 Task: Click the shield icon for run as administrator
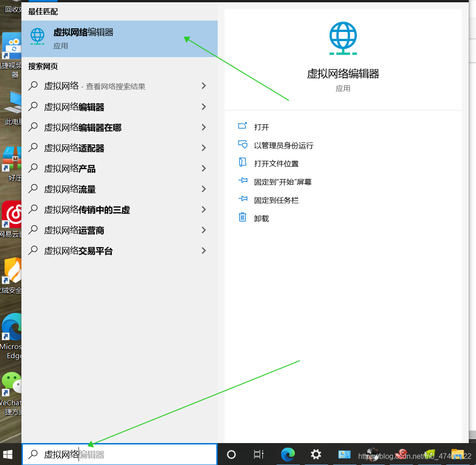click(242, 144)
